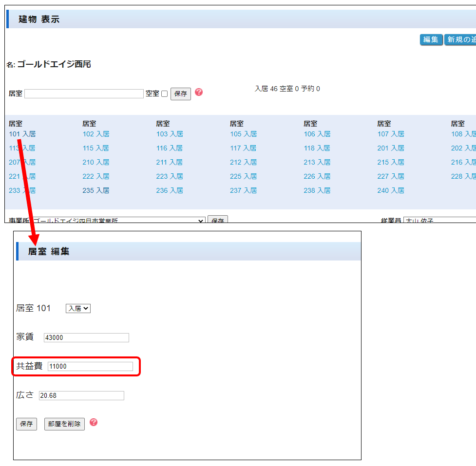Open room 101 入居 link

click(22, 134)
